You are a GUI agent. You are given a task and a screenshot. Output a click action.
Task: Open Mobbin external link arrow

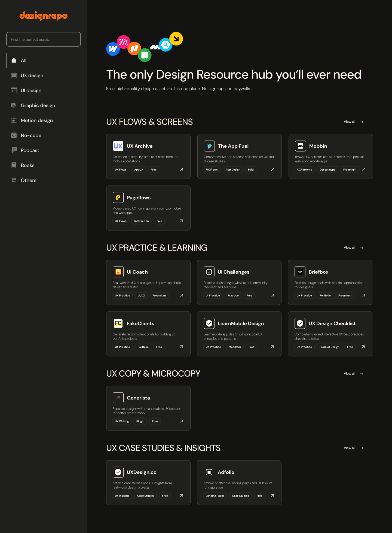(364, 169)
